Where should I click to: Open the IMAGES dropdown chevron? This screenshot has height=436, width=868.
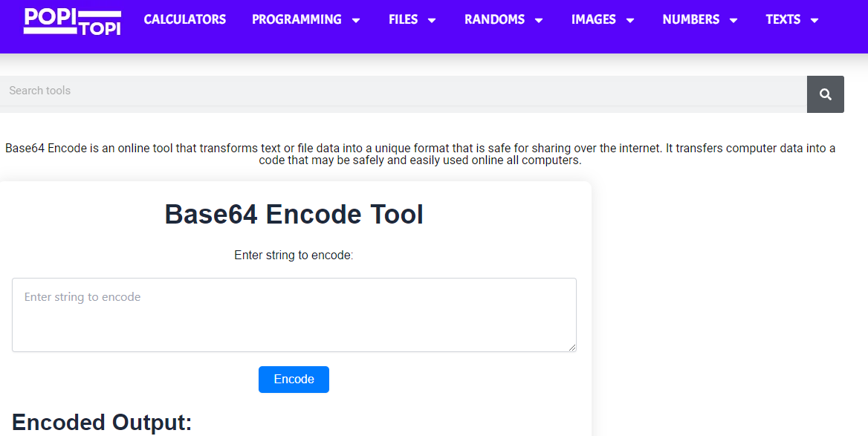coord(631,20)
